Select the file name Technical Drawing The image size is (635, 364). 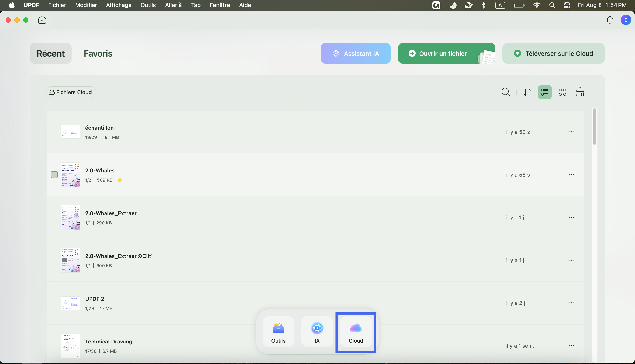pyautogui.click(x=108, y=342)
